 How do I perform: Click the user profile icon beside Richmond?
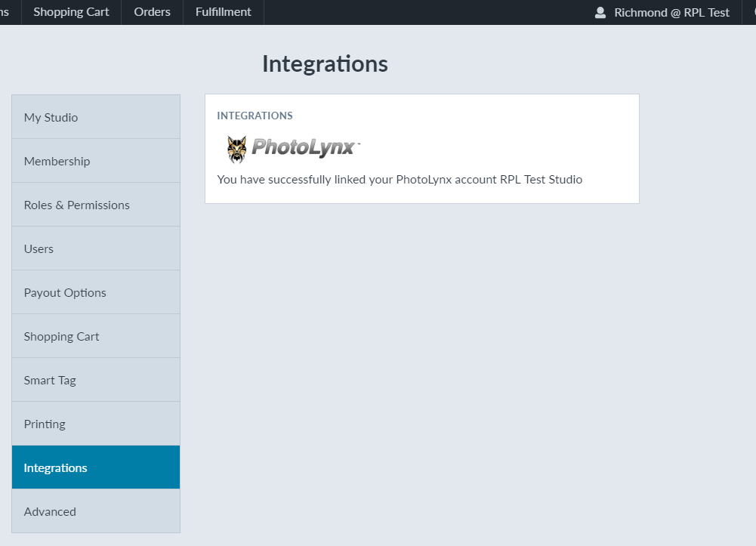coord(600,13)
